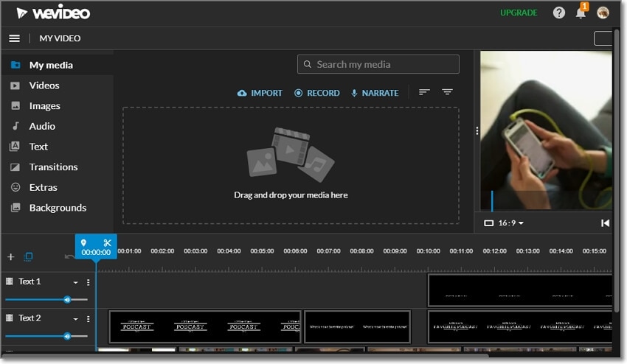This screenshot has width=627, height=364.
Task: Click the scissors split icon on playhead
Action: (x=107, y=242)
